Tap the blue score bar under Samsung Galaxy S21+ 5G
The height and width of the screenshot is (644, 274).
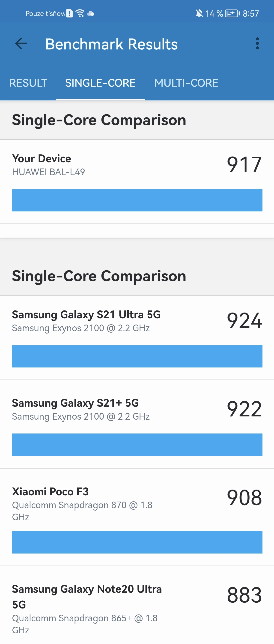137,445
